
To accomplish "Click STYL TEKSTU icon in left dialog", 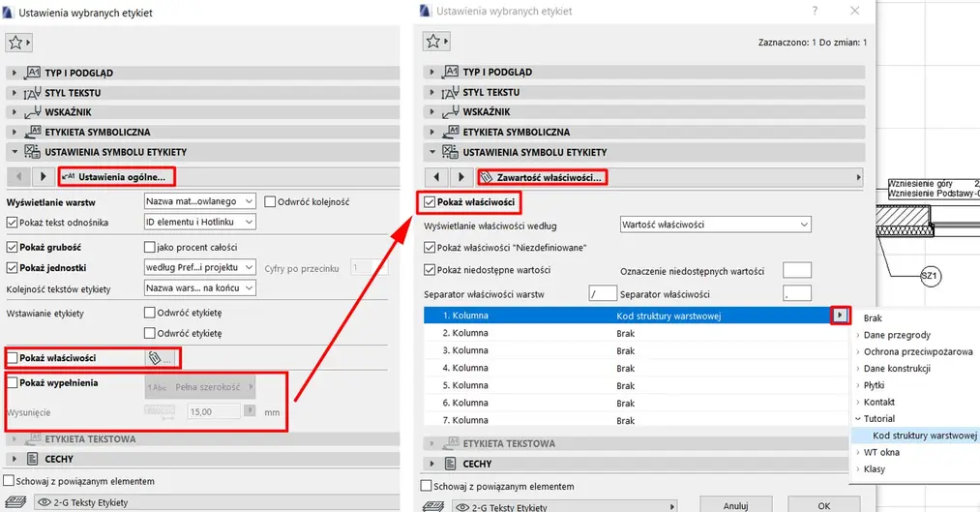I will (x=33, y=93).
